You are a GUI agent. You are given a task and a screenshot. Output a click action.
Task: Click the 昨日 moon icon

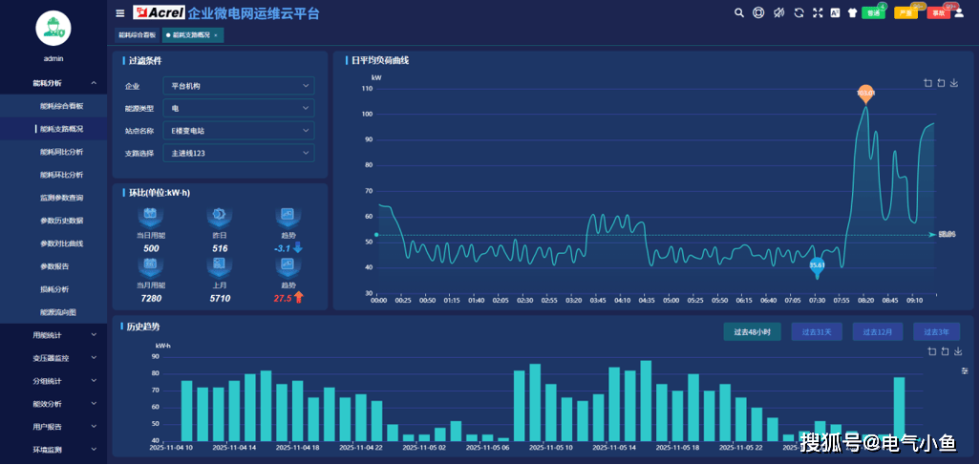pos(220,215)
